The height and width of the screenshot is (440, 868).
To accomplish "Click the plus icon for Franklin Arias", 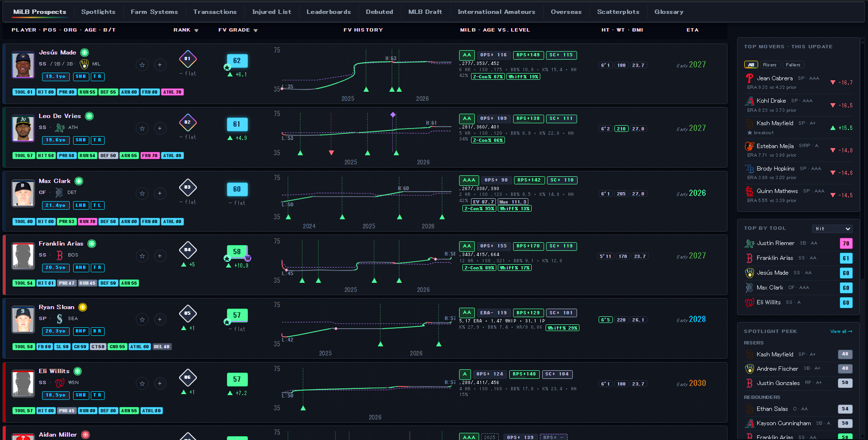I will [x=160, y=256].
